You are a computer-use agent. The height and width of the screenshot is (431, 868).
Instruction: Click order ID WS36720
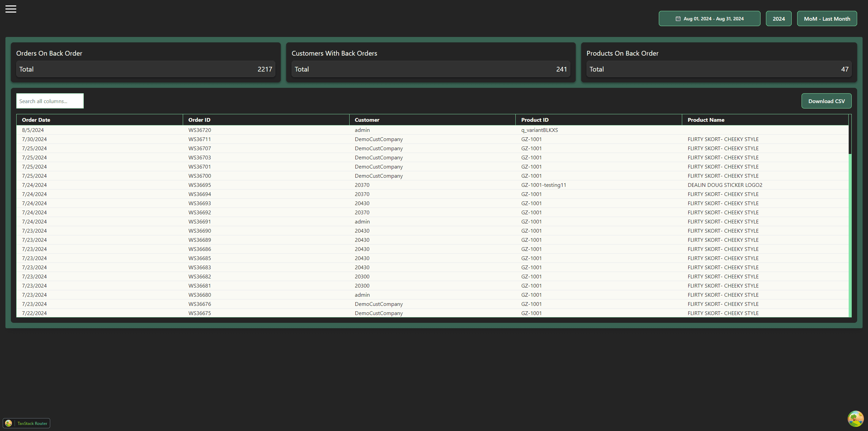[x=200, y=130]
